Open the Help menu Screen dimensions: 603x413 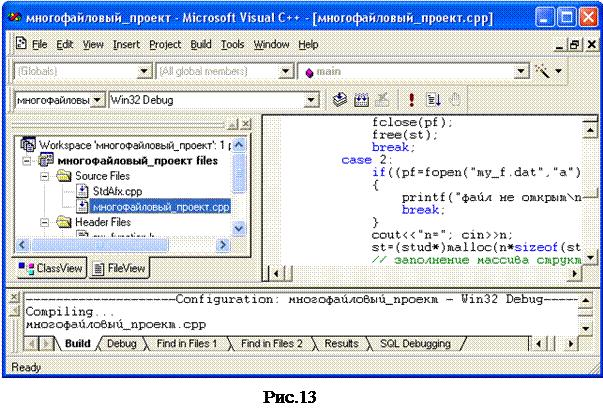[308, 45]
